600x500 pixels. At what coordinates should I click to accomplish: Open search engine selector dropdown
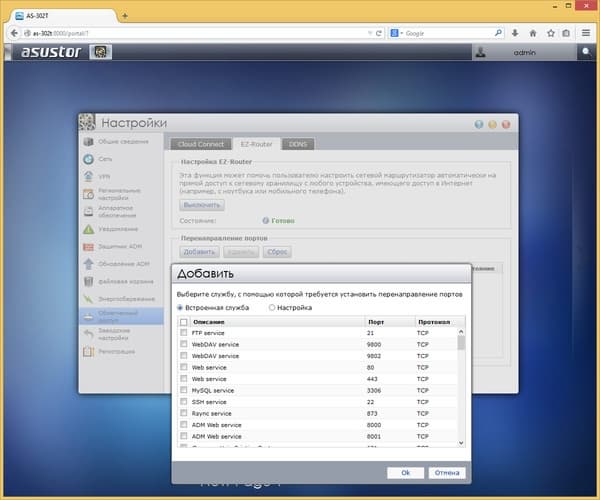click(x=397, y=33)
